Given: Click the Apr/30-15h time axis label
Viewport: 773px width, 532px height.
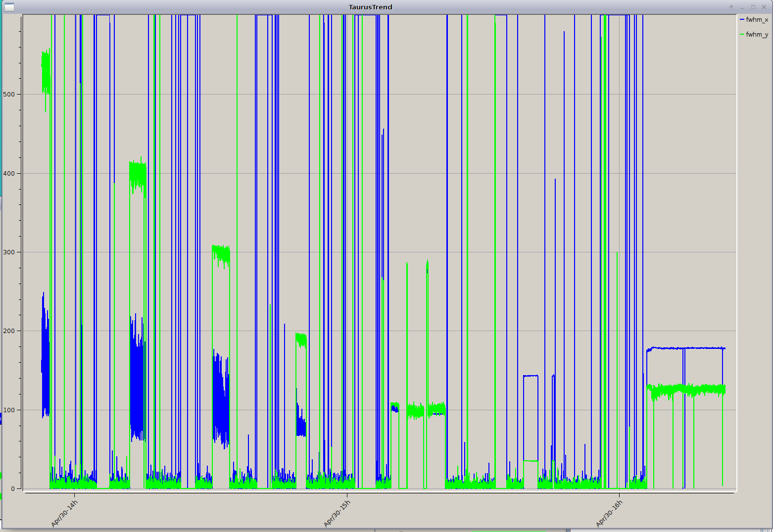Looking at the screenshot, I should coord(337,514).
